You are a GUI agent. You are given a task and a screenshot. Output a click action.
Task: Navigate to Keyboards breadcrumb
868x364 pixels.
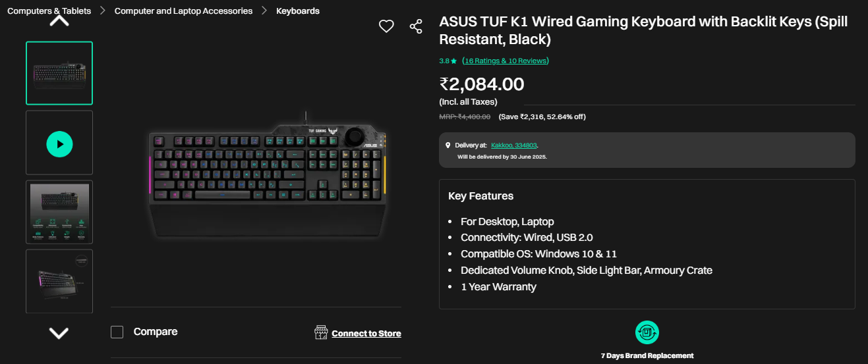pos(298,11)
